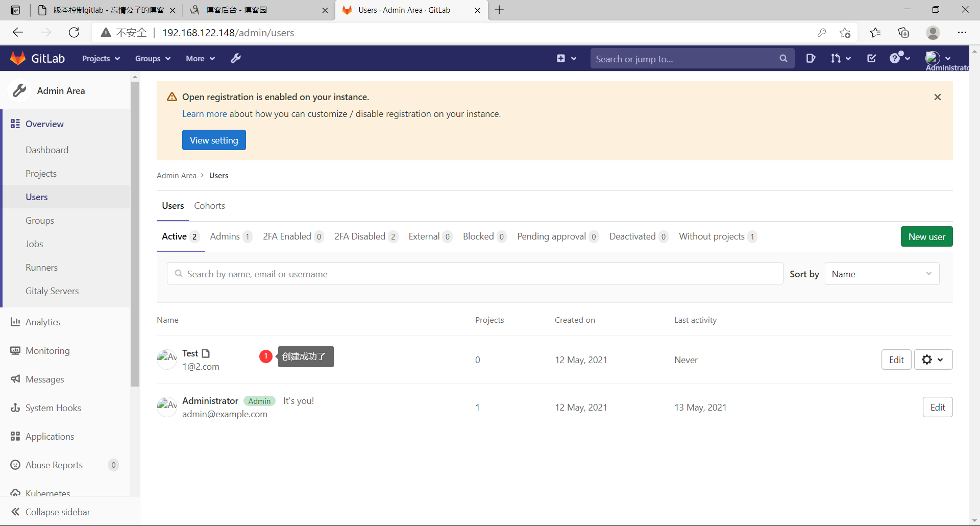Show the Deactivated users tab

[639, 236]
